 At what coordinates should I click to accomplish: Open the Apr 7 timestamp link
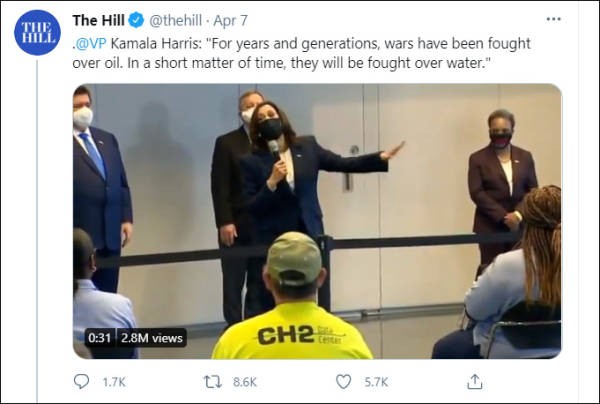[x=232, y=20]
